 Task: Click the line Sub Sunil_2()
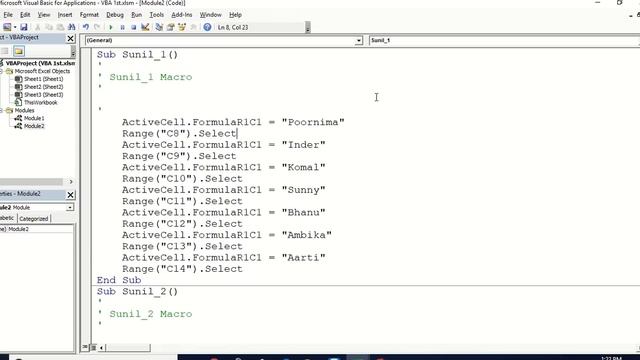pos(137,291)
